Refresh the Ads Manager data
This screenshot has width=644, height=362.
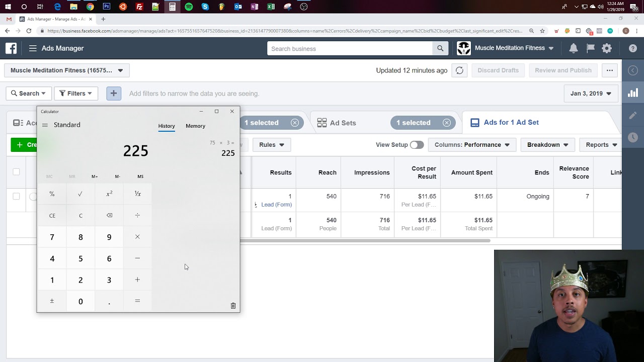click(459, 70)
